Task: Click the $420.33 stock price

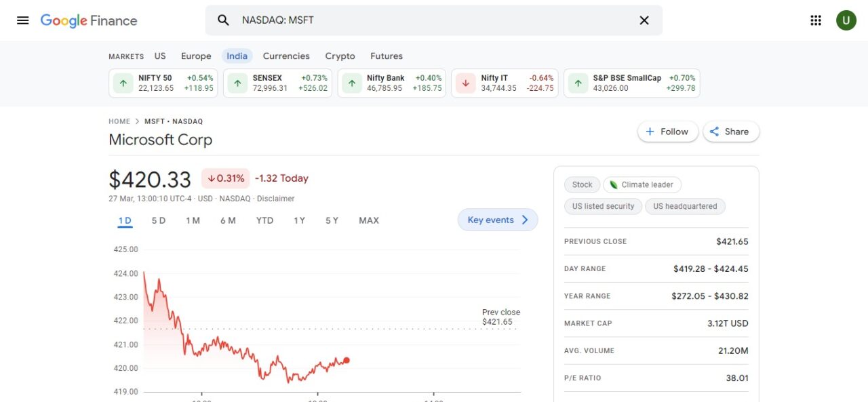Action: pyautogui.click(x=150, y=180)
